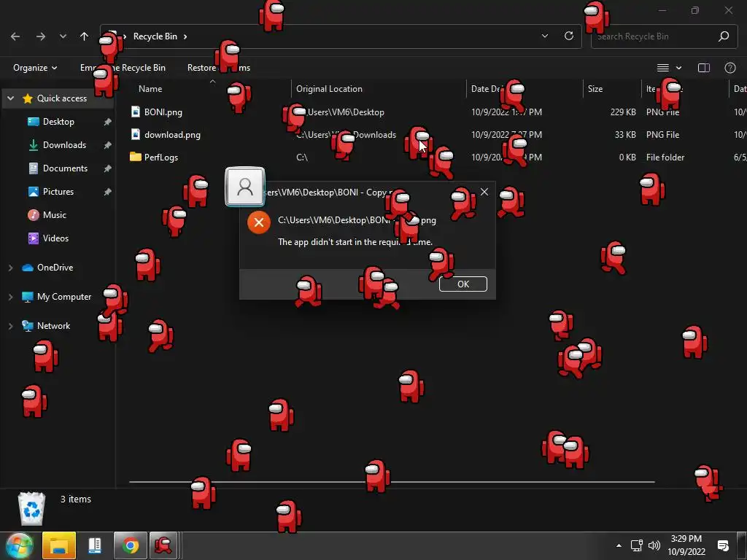Click the PerfLogs folder icon

tap(136, 157)
